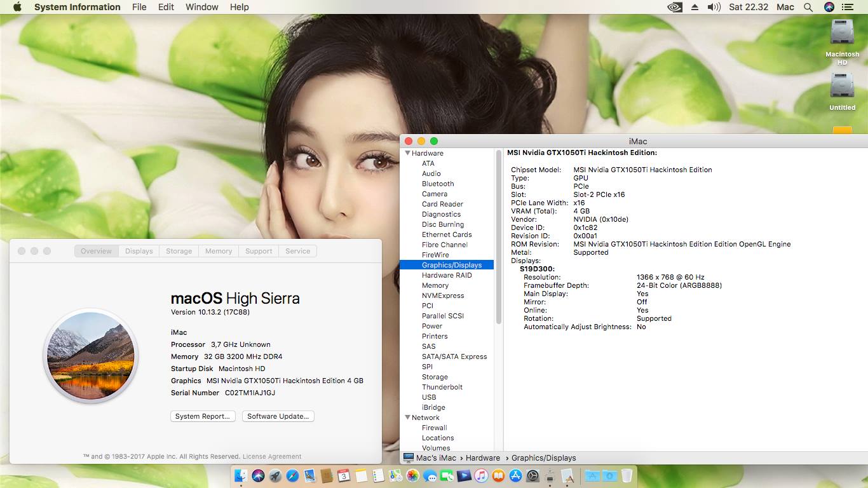Screen dimensions: 868x488
Task: Open the Window menu in the menu bar
Action: coord(201,7)
